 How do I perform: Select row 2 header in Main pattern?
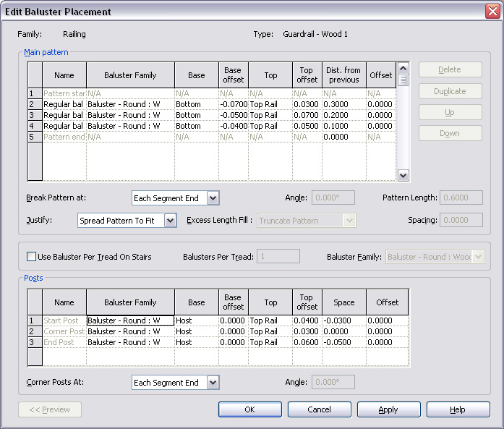35,105
